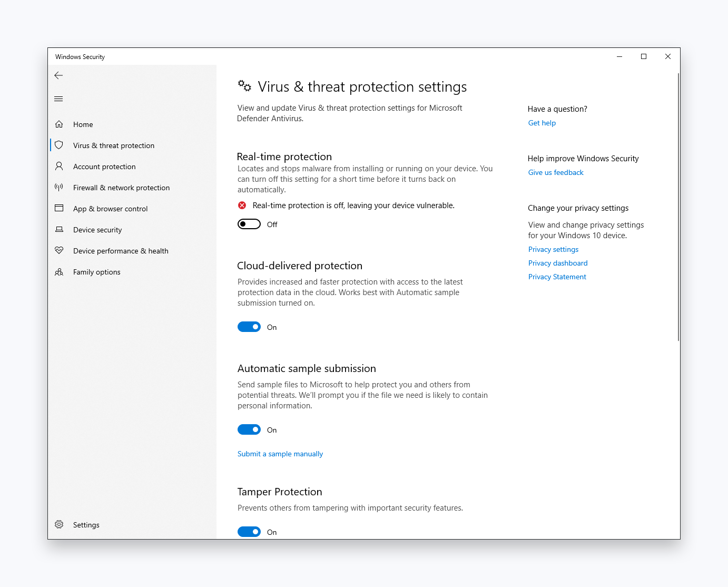Select Family options in sidebar

(x=133, y=272)
